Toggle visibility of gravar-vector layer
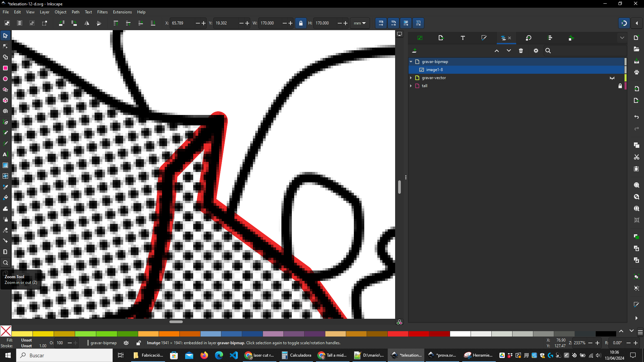Image resolution: width=644 pixels, height=362 pixels. pos(612,78)
